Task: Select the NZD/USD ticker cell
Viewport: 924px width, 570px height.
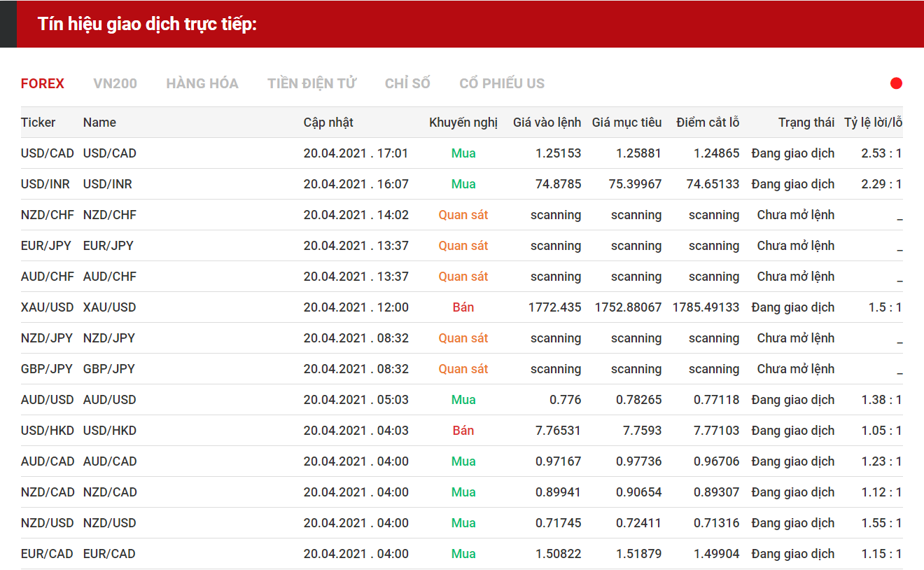Action: click(48, 523)
